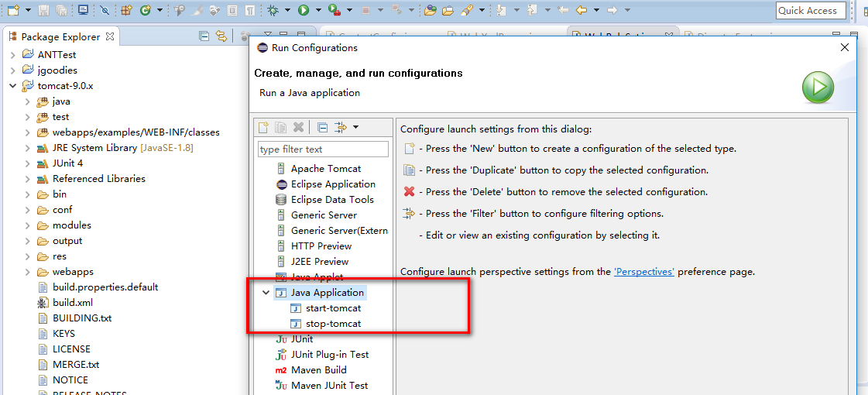
Task: Click the Filter launch configurations icon
Action: [x=341, y=128]
